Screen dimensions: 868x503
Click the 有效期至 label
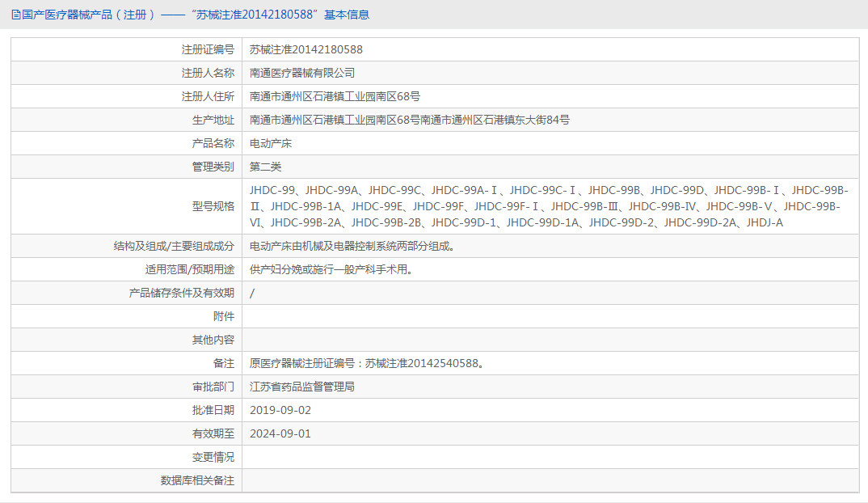(213, 433)
